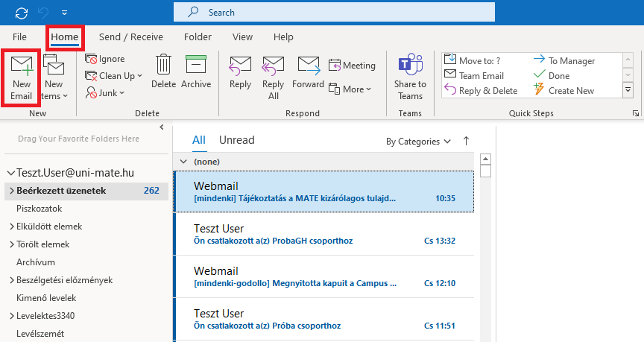644x342 pixels.
Task: Open the Archívum folder
Action: pos(36,262)
